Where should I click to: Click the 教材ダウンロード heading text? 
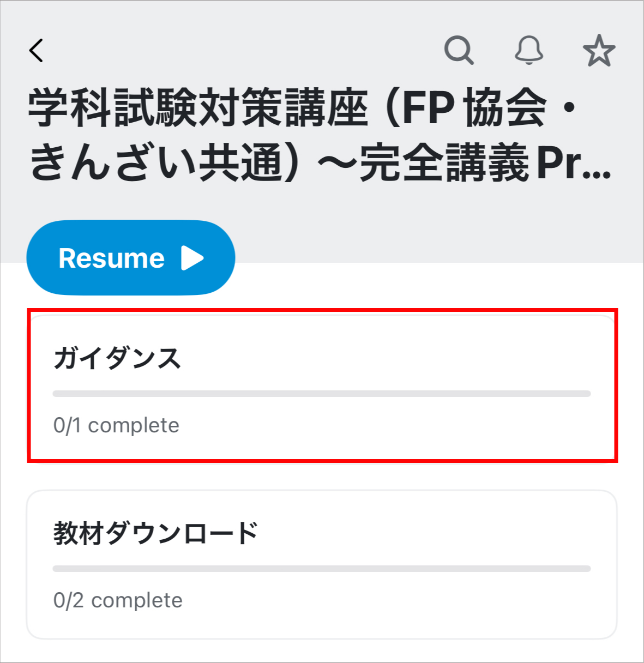pyautogui.click(x=155, y=533)
